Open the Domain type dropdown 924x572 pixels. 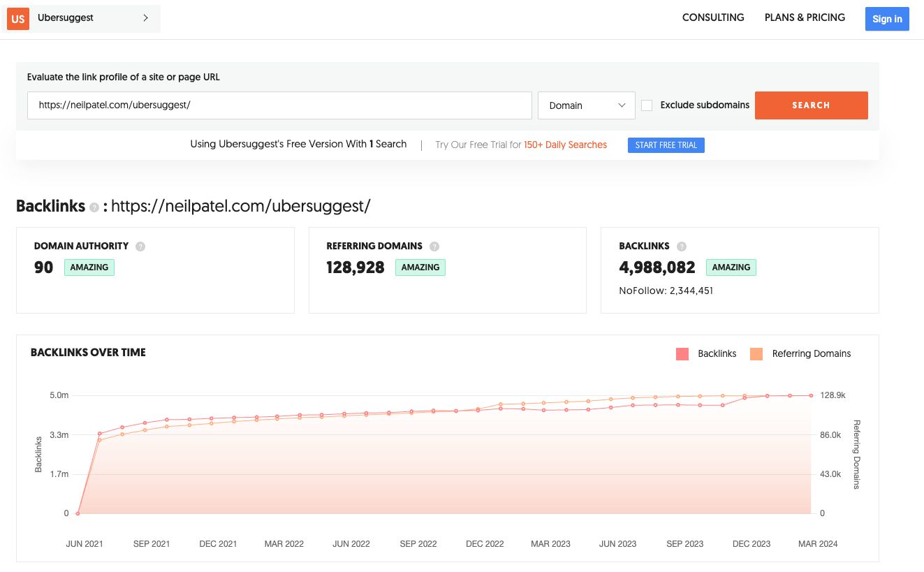coord(586,105)
